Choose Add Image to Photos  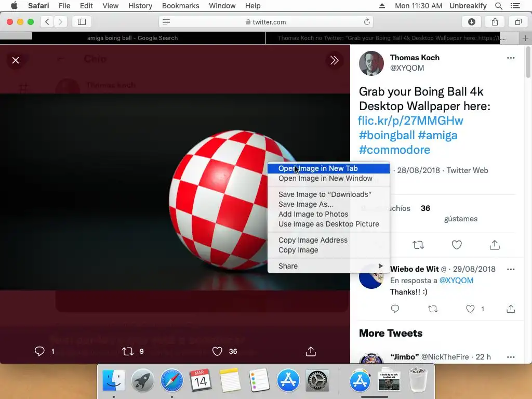click(x=328, y=214)
